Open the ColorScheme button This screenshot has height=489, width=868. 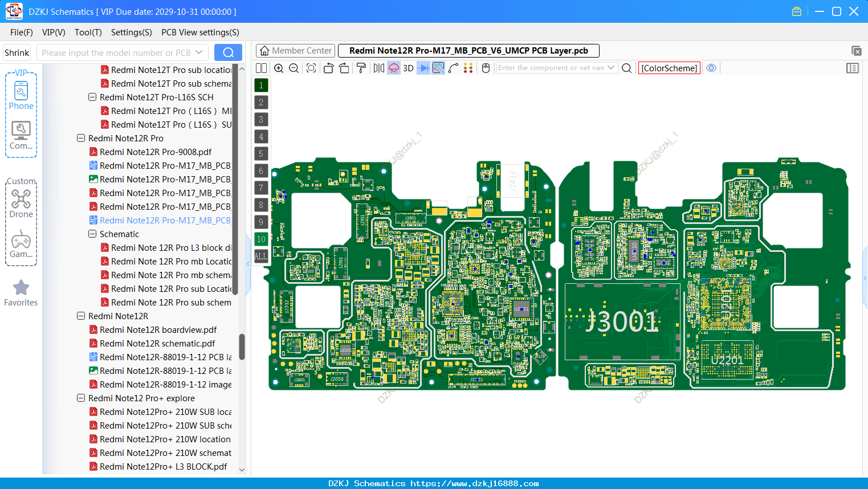click(669, 68)
